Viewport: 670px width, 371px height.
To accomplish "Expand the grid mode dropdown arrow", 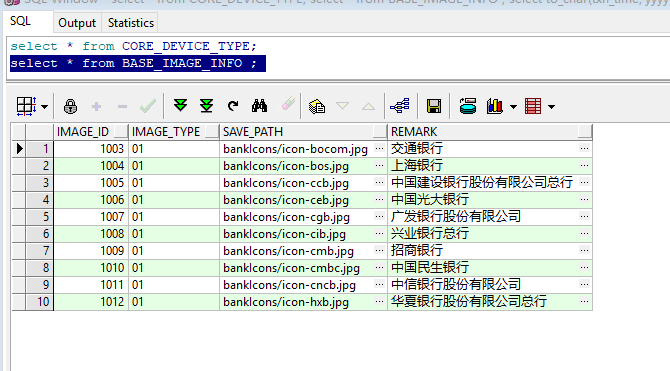I will tap(44, 107).
